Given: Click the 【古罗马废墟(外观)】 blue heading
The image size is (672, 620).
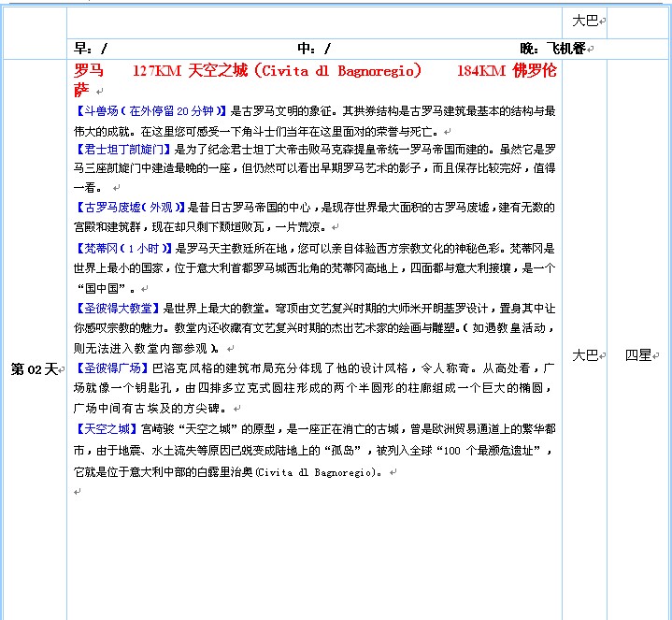Looking at the screenshot, I should pos(129,208).
